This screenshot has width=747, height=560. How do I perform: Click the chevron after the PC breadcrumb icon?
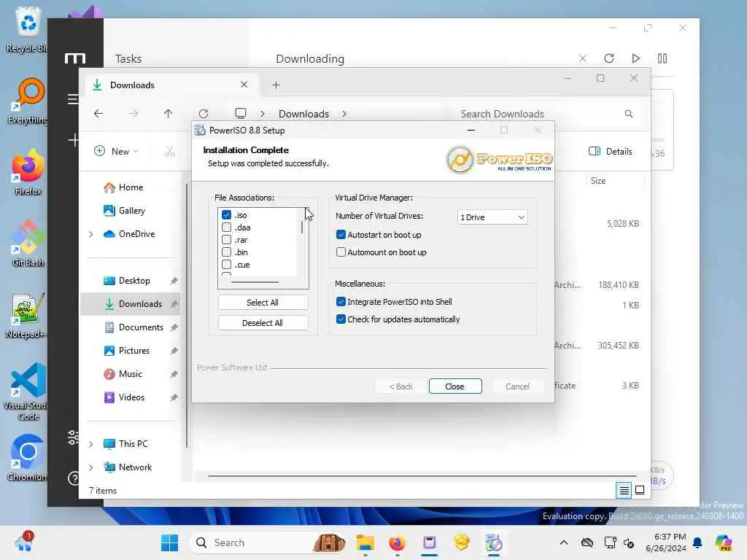pos(263,114)
